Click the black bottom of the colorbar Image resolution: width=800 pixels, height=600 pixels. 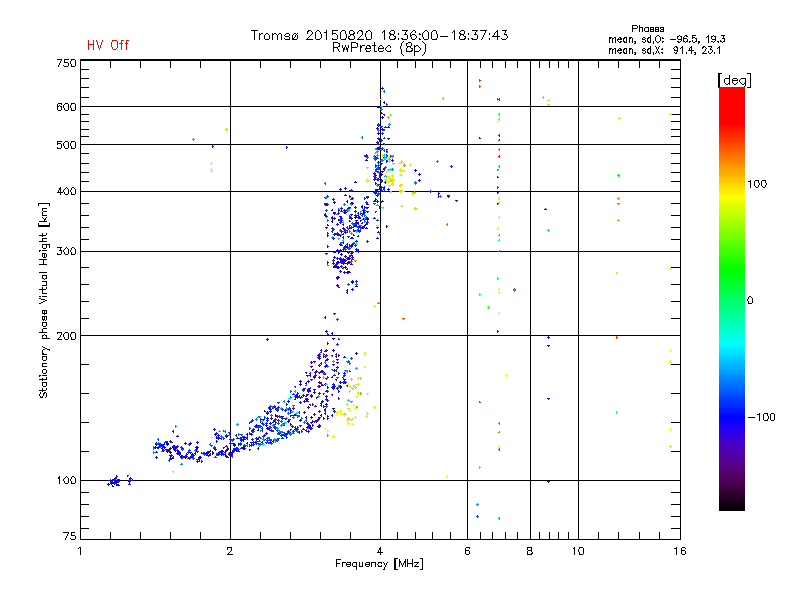coord(731,505)
